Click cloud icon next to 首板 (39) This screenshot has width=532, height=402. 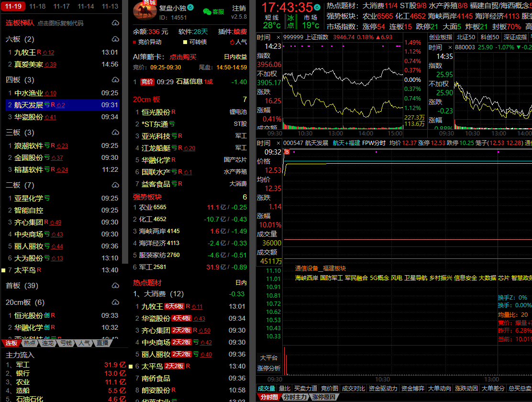pos(115,286)
